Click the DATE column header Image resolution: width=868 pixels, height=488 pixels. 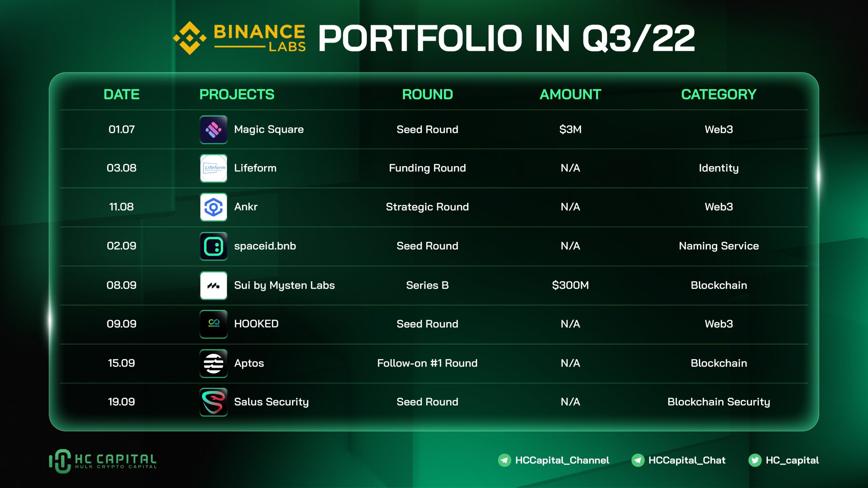pos(121,95)
